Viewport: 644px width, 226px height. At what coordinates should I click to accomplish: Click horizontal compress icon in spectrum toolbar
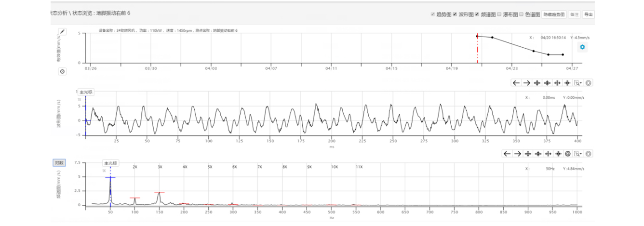(x=548, y=154)
